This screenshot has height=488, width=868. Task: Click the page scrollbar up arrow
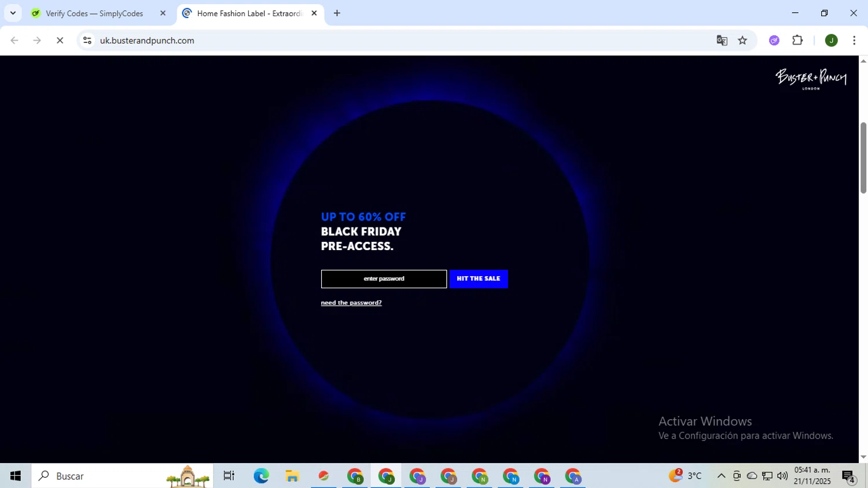(863, 60)
